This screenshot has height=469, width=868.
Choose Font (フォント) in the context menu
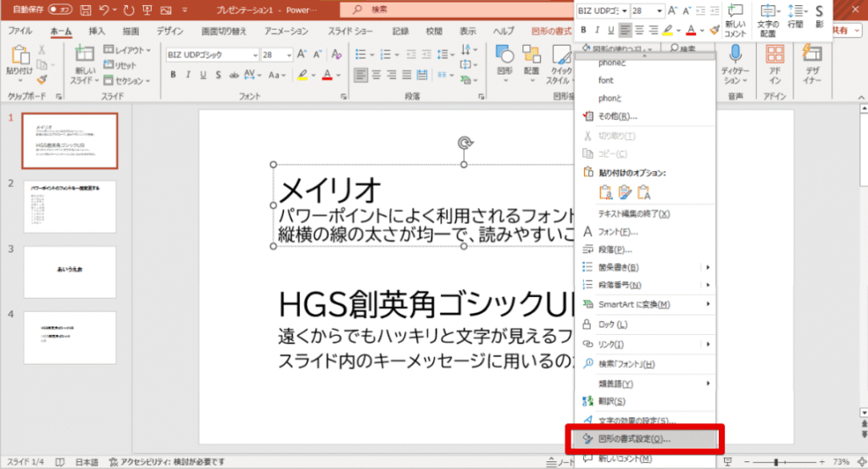point(645,232)
